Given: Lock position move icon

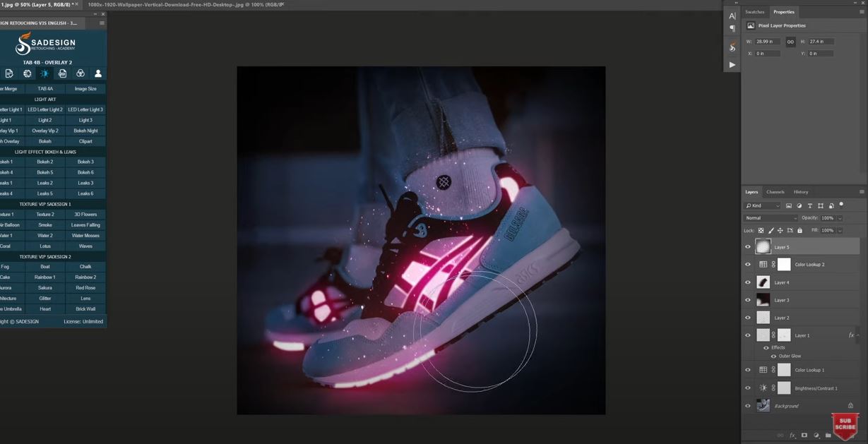Looking at the screenshot, I should [780, 230].
